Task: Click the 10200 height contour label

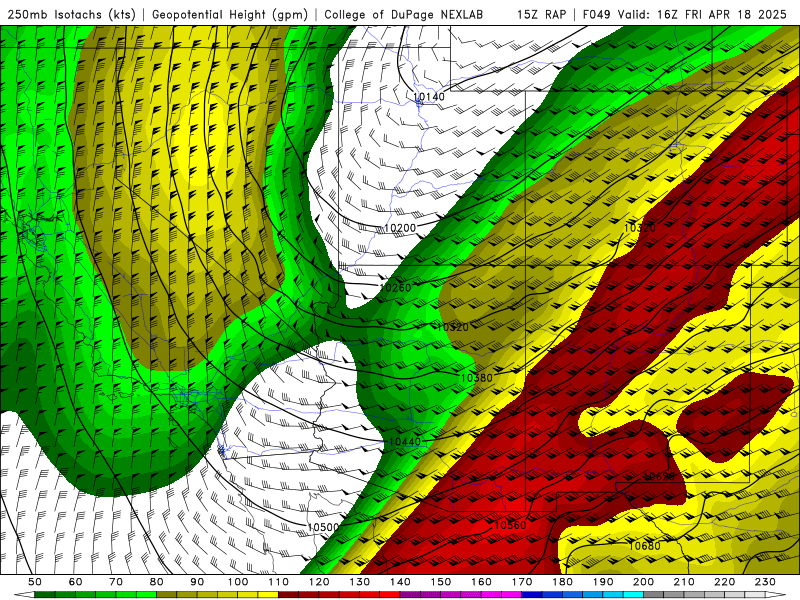Action: point(400,228)
